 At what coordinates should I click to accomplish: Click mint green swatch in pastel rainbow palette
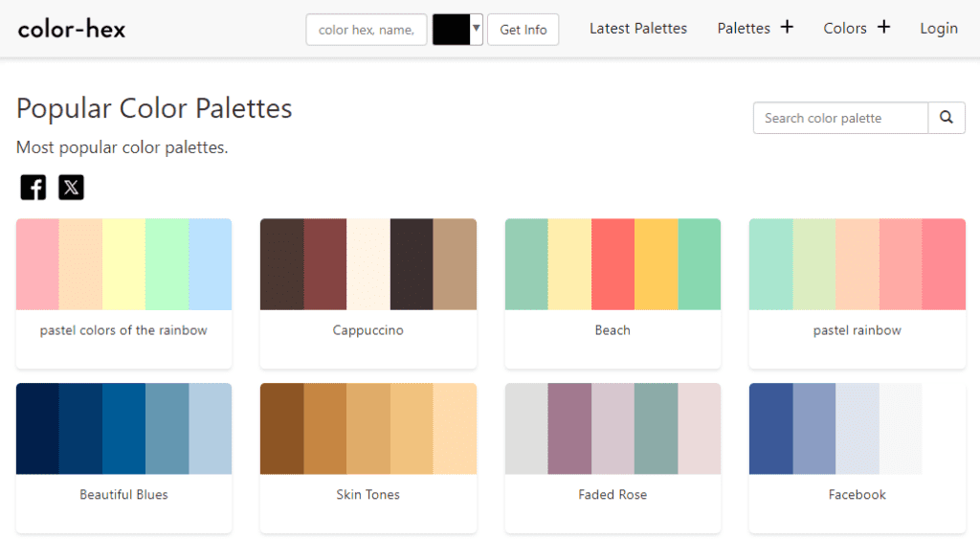tap(771, 264)
